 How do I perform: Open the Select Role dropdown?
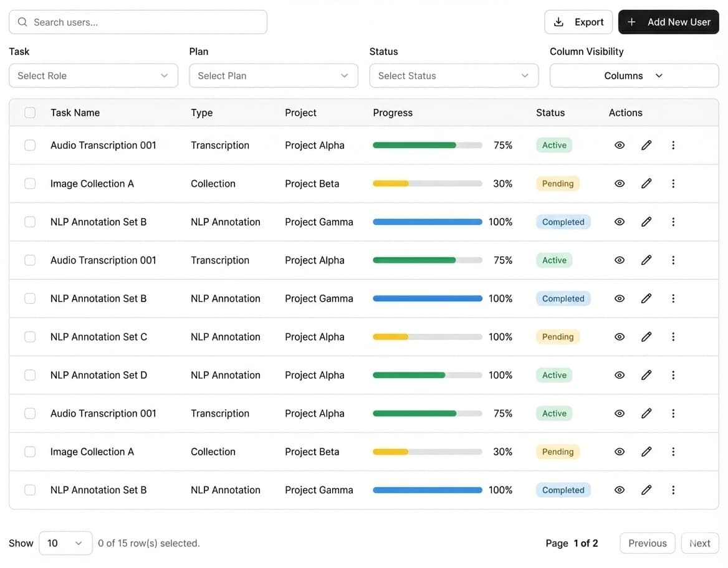pyautogui.click(x=93, y=75)
